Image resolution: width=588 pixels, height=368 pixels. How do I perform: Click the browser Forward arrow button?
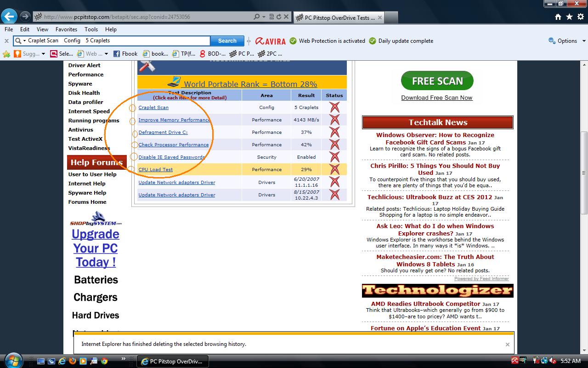tap(25, 17)
